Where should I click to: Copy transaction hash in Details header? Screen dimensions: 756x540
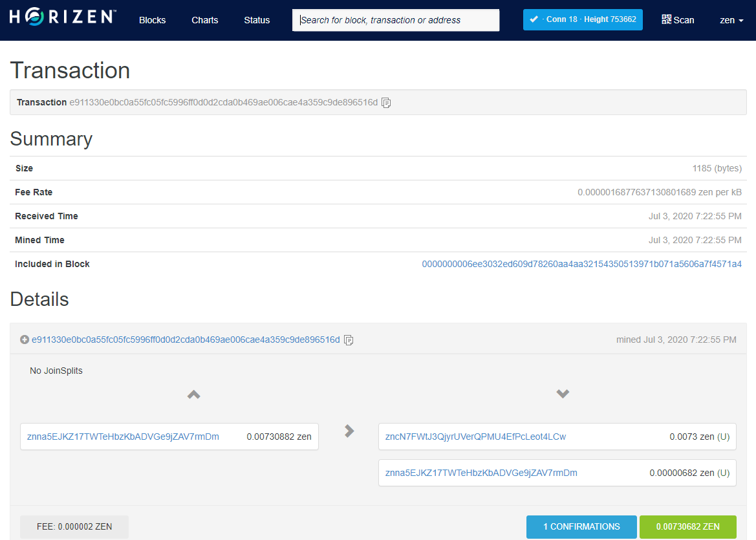click(349, 340)
